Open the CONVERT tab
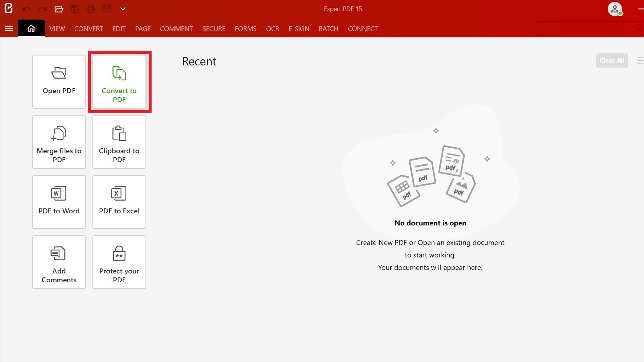Screen dimensions: 644x362 click(x=89, y=28)
